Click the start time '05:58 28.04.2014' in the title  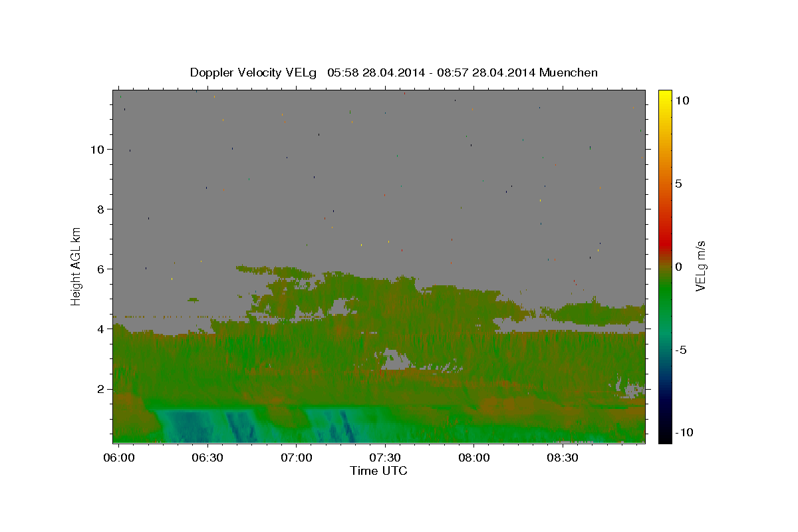(376, 72)
